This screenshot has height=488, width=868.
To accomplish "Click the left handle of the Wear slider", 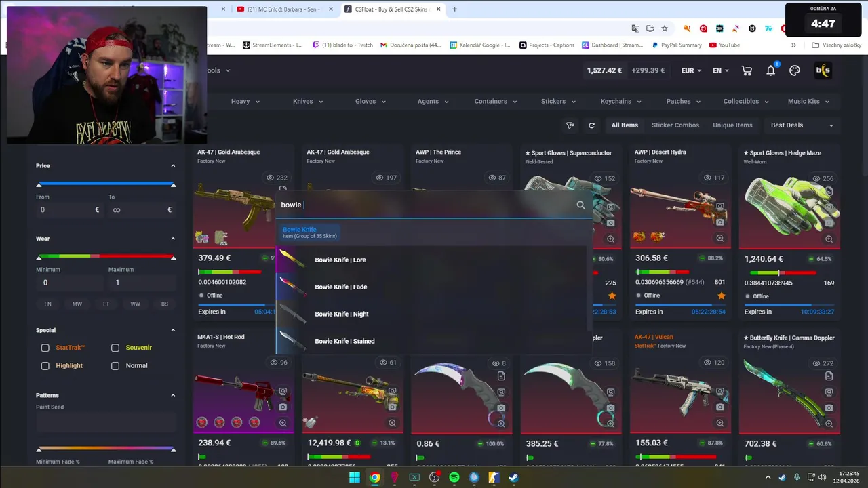I will (x=39, y=258).
